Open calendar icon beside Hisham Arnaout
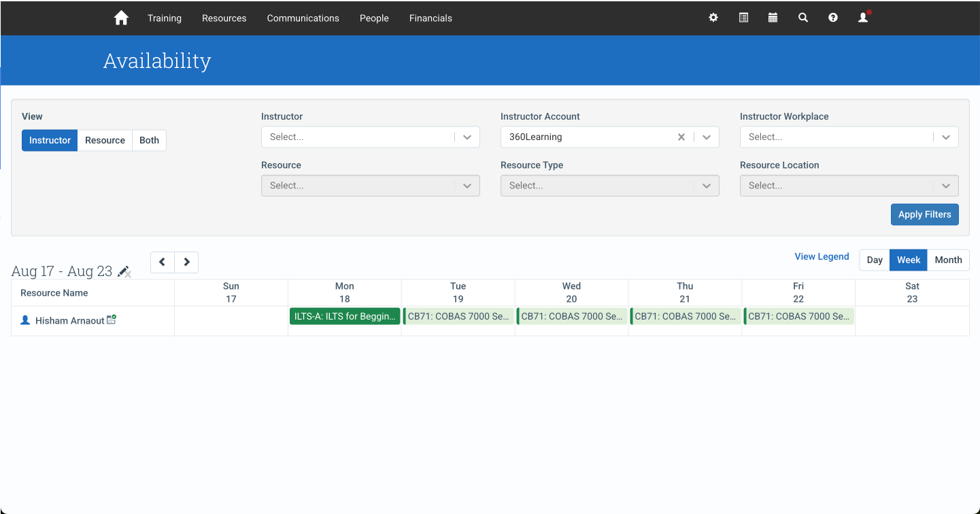Image resolution: width=980 pixels, height=514 pixels. click(x=112, y=320)
